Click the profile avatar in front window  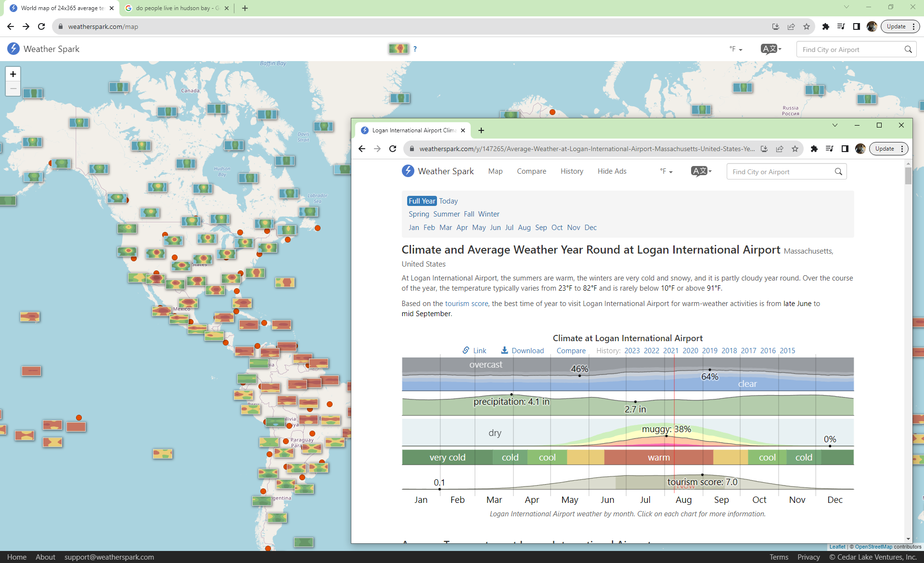coord(860,149)
